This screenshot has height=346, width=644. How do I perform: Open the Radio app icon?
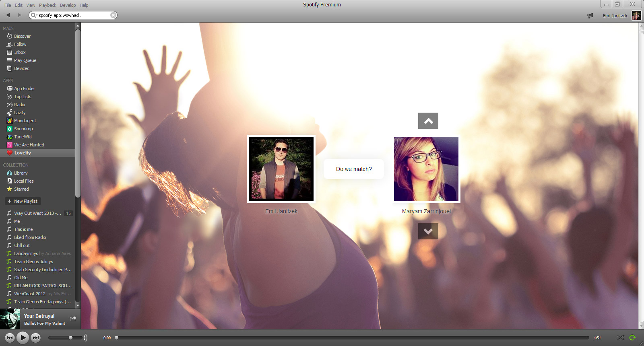(x=10, y=105)
